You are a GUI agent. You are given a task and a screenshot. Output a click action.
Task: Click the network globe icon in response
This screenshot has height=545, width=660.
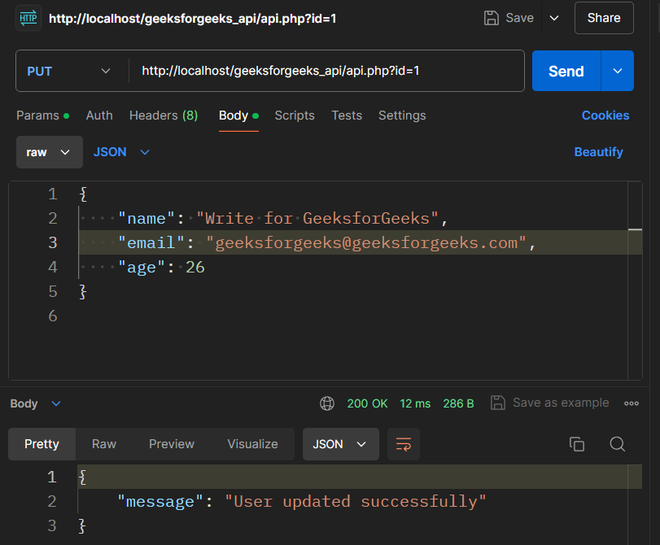pyautogui.click(x=327, y=404)
